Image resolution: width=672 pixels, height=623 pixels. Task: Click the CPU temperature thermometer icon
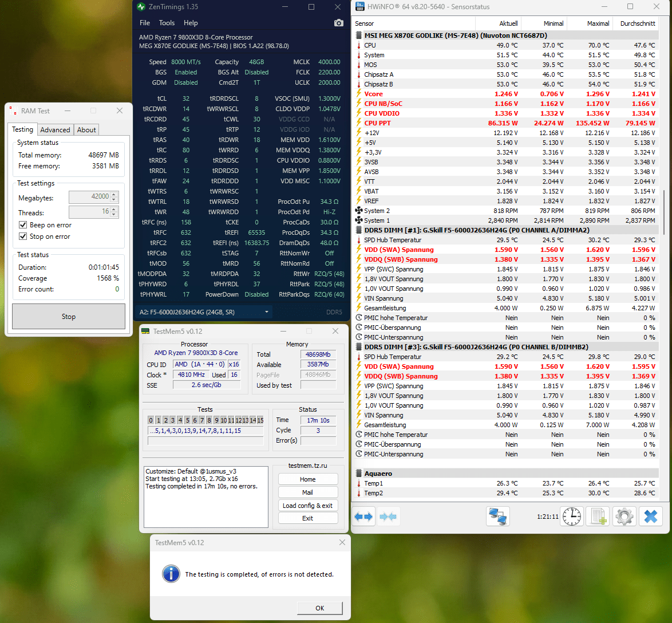coord(359,45)
